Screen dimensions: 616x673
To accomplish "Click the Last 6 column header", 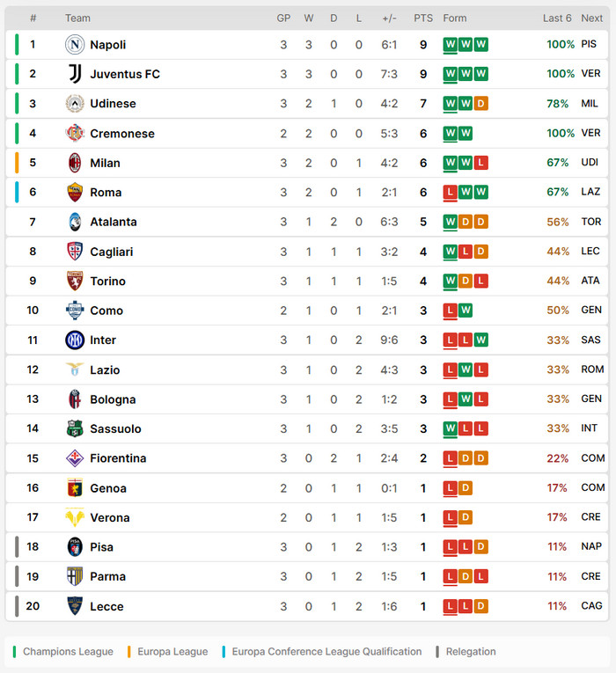I will click(x=557, y=18).
